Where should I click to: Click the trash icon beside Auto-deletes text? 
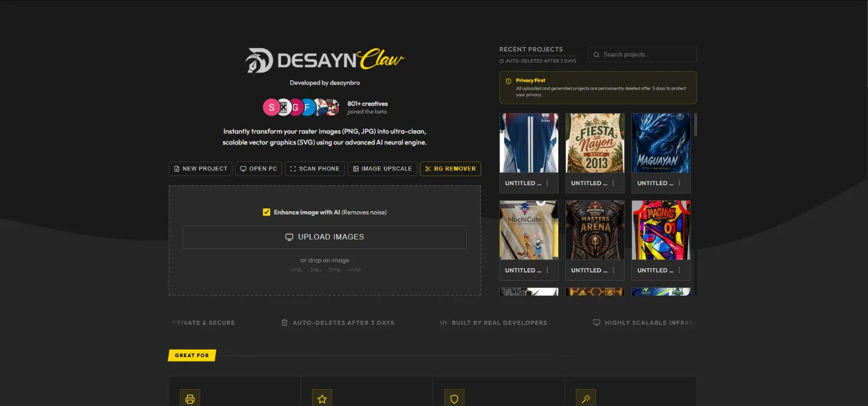(284, 322)
